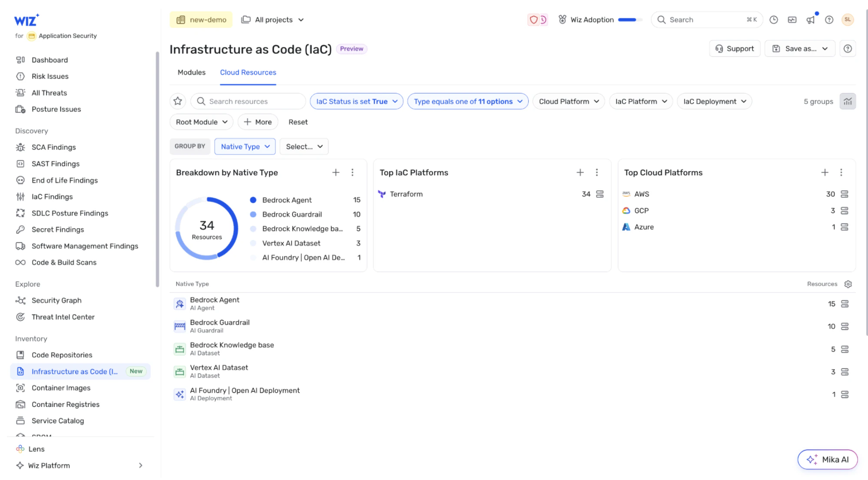
Task: Open the recent activity clock icon
Action: click(x=774, y=20)
